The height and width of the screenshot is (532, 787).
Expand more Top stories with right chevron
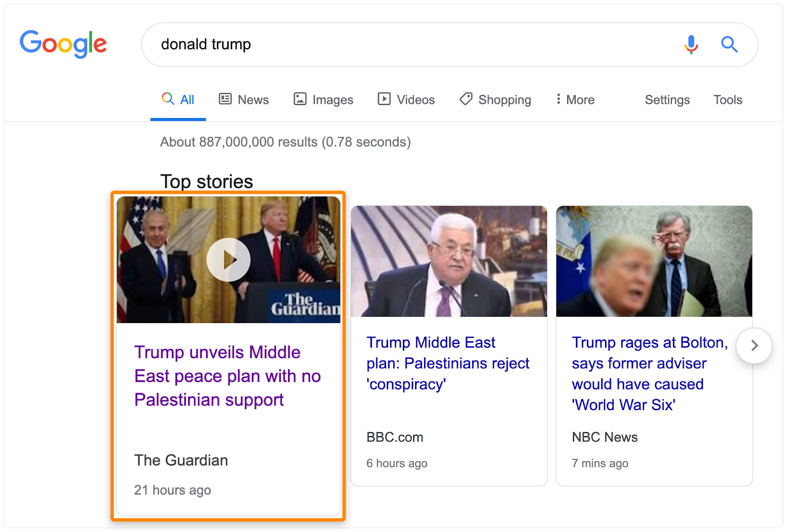[x=754, y=346]
